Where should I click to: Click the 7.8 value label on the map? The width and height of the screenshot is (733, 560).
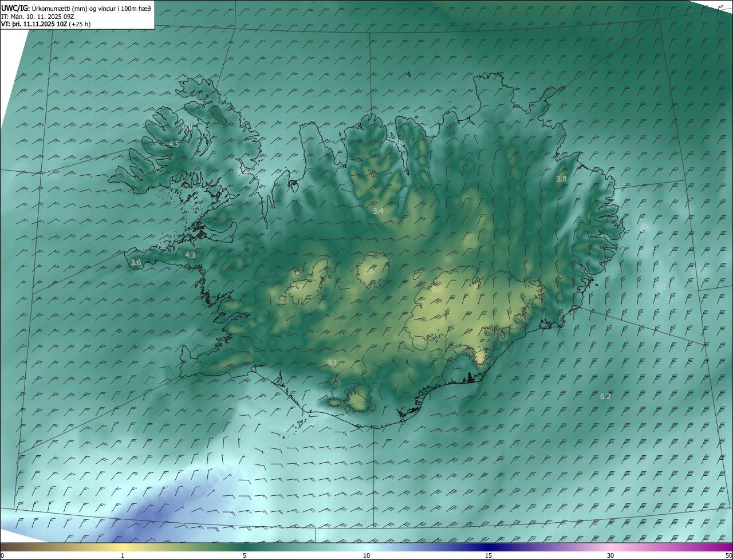click(x=397, y=143)
